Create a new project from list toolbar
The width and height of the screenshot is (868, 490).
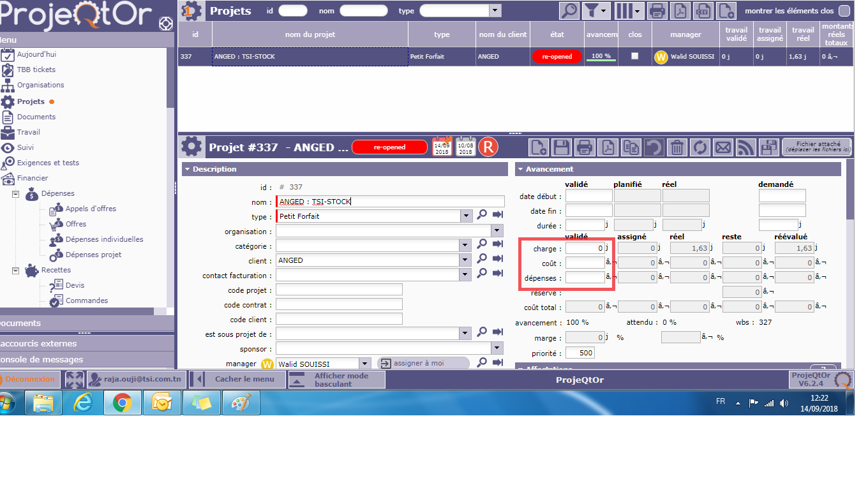pyautogui.click(x=726, y=11)
